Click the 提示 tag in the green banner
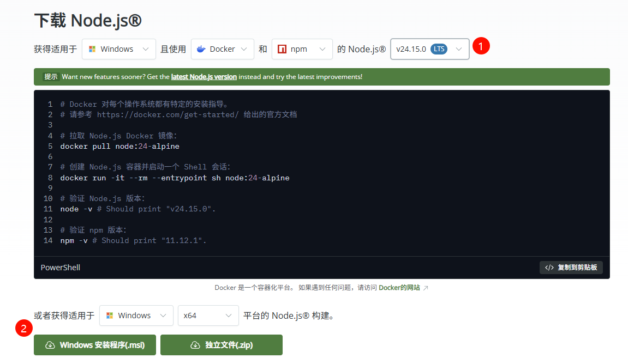 tap(51, 77)
